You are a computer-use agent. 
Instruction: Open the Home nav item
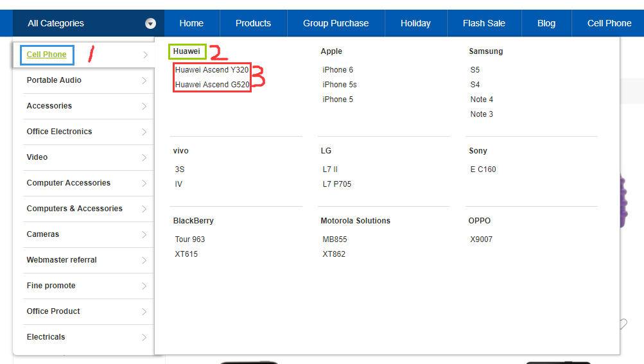point(191,23)
